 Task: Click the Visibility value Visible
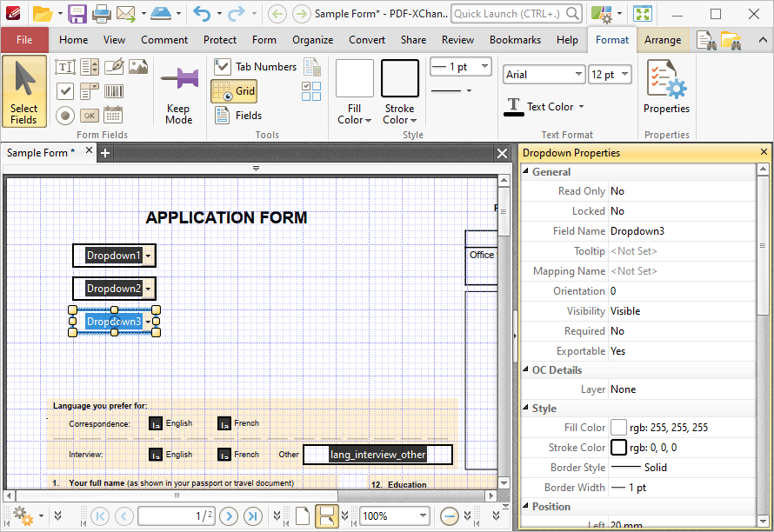click(x=625, y=311)
